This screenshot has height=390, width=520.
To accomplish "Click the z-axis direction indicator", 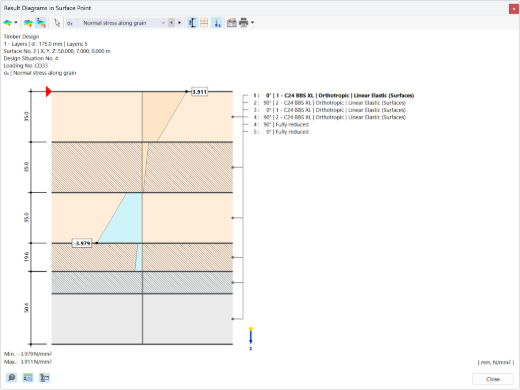I will [x=251, y=339].
